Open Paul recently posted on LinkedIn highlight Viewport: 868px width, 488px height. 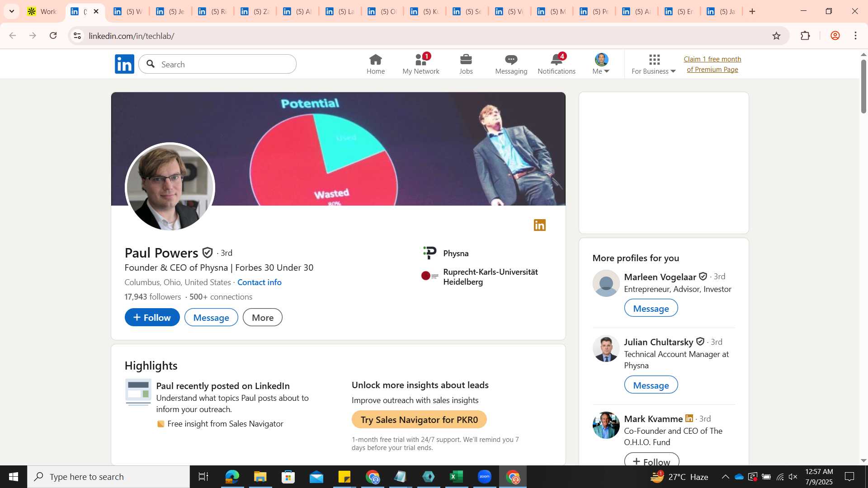(x=223, y=386)
